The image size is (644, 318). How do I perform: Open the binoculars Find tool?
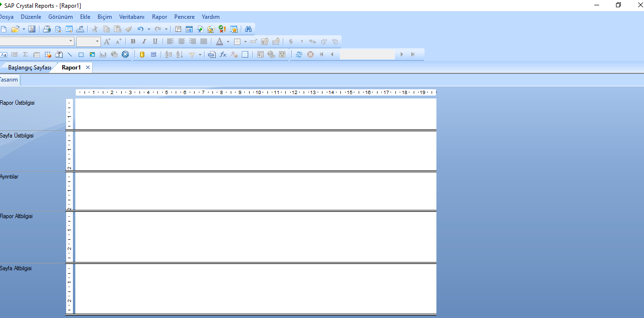pyautogui.click(x=249, y=29)
